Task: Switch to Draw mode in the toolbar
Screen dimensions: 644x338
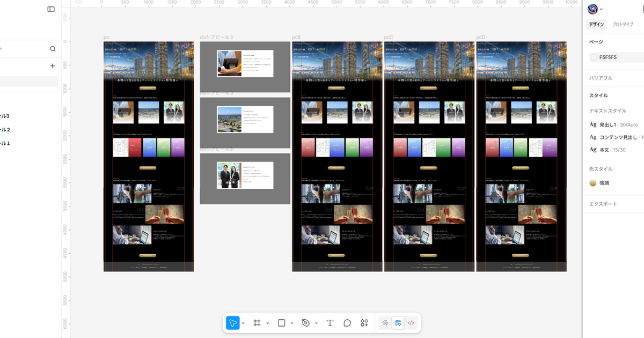Action: (x=385, y=323)
